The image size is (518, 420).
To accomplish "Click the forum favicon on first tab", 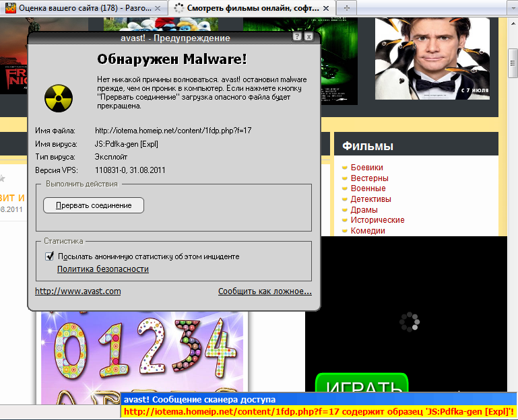I will [11, 8].
